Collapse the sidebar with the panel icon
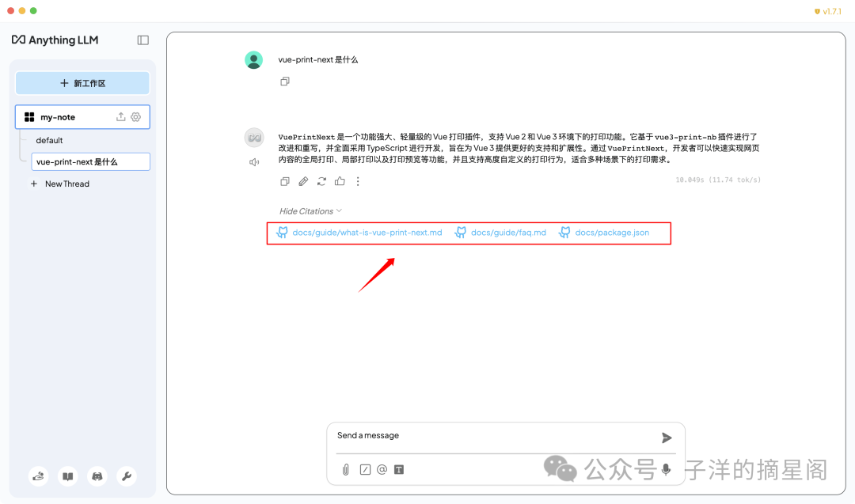The height and width of the screenshot is (504, 855). pyautogui.click(x=142, y=40)
